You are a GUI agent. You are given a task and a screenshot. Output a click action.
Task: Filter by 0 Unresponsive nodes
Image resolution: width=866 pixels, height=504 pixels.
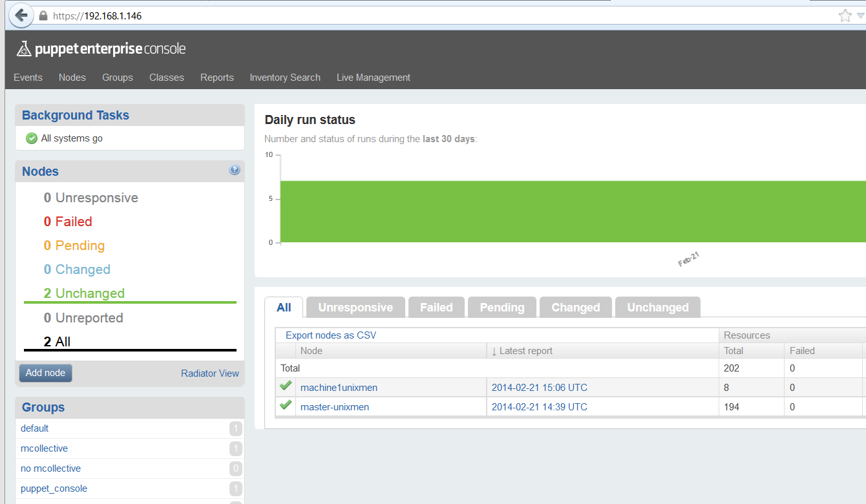coord(91,198)
